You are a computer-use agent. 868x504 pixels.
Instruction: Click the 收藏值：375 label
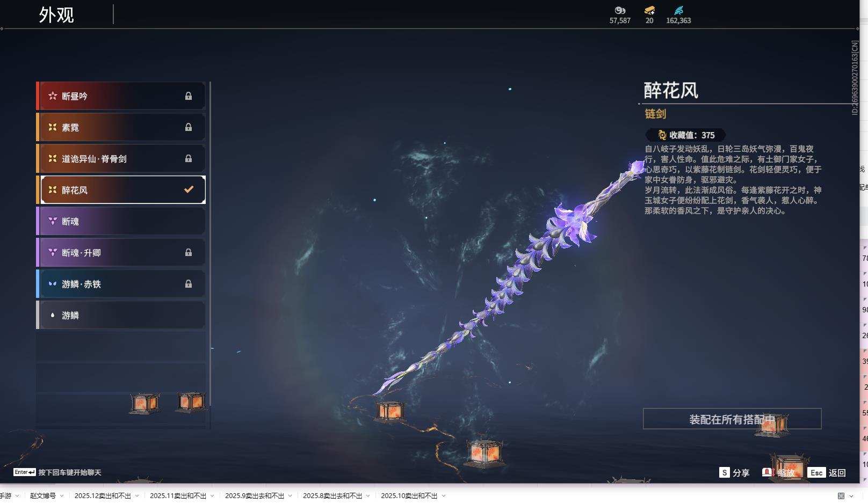coord(692,135)
